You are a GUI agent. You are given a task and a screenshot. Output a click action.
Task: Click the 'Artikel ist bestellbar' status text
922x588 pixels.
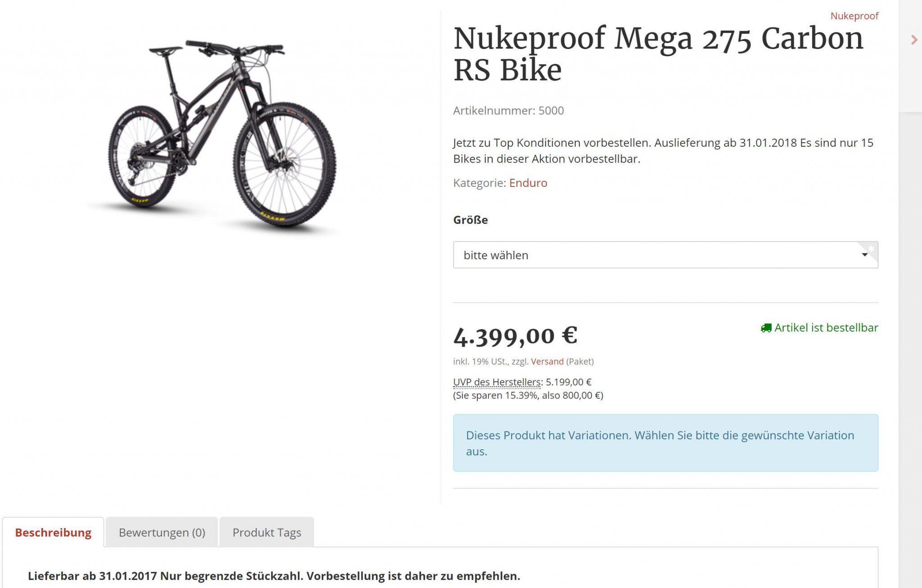(x=826, y=328)
